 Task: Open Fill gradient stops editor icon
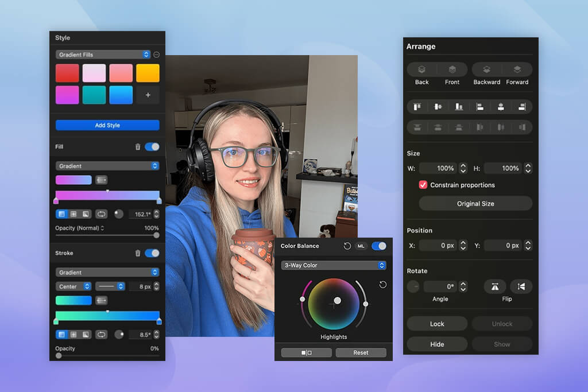point(101,180)
